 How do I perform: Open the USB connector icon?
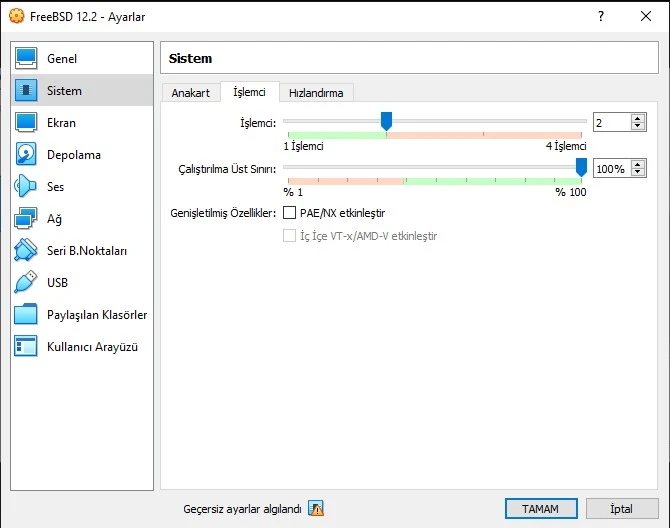tap(26, 282)
